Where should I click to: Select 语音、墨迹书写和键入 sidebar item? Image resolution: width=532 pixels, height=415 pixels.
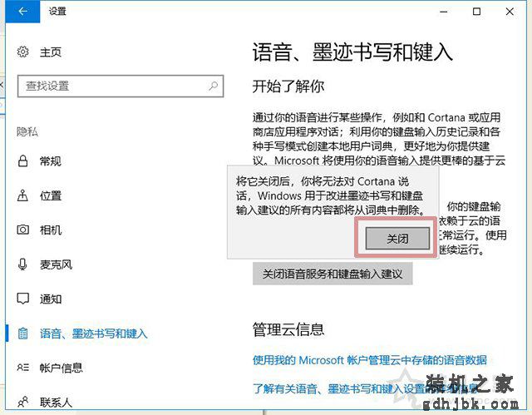coord(94,333)
